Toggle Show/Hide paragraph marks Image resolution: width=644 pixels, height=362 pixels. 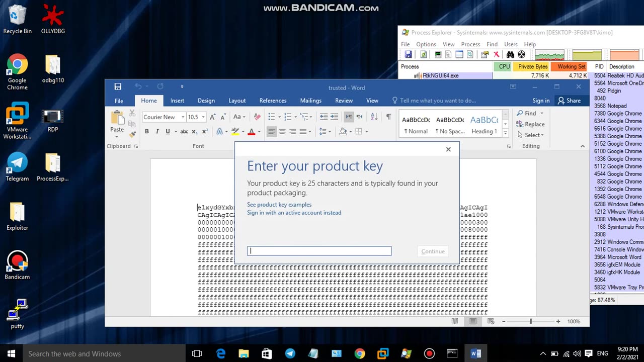point(388,117)
